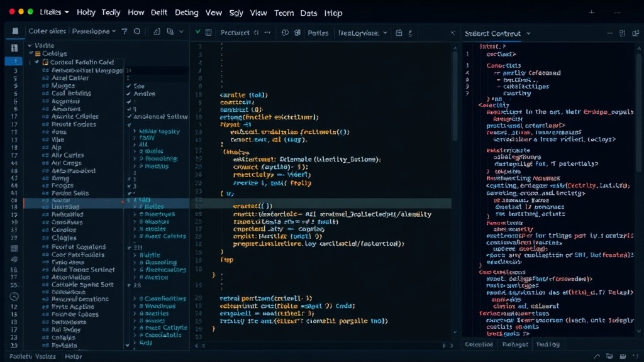Click the globe icon in editor toolbar

click(285, 33)
